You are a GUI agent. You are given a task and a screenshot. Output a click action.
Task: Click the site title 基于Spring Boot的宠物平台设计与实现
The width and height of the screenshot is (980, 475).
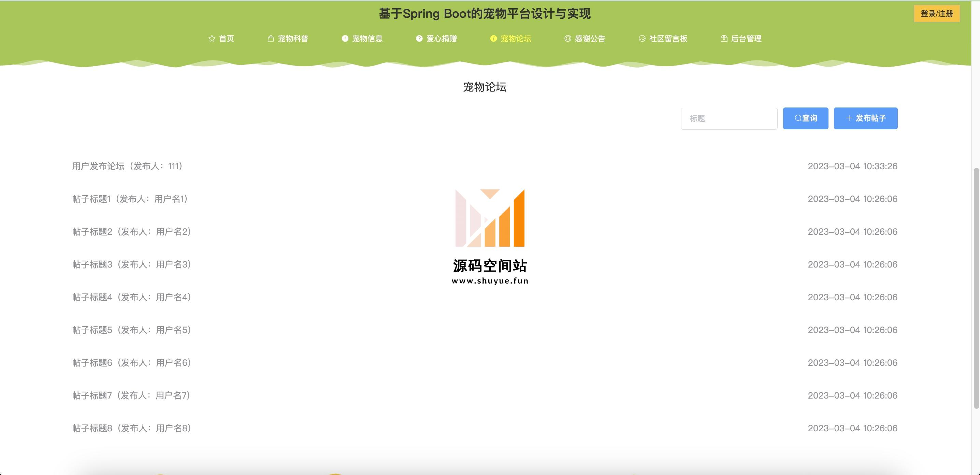[485, 14]
